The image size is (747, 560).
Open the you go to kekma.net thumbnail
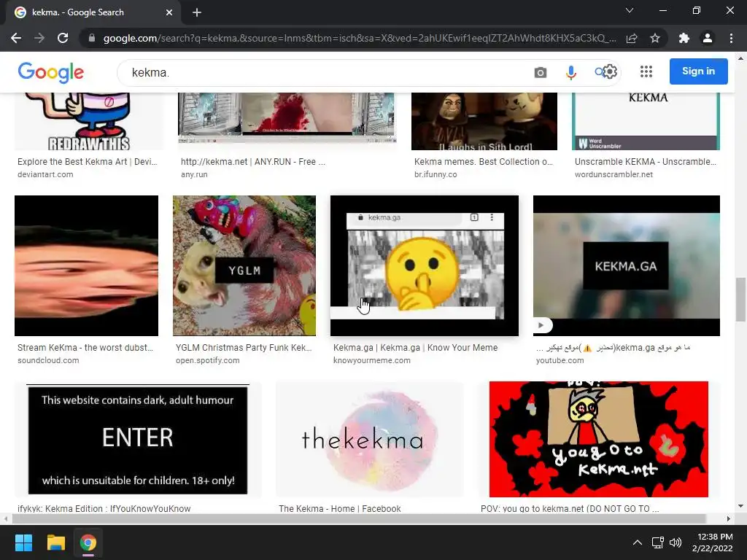(599, 439)
